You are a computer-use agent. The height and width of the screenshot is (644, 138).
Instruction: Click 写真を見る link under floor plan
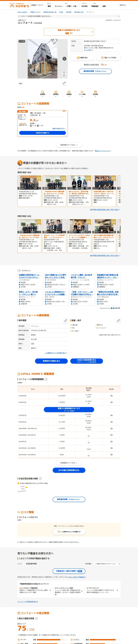[23, 124]
